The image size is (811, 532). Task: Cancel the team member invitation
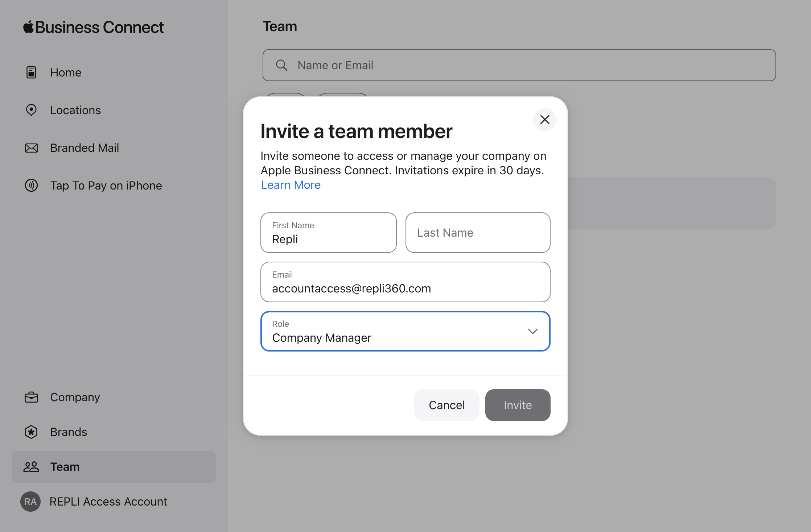tap(447, 405)
